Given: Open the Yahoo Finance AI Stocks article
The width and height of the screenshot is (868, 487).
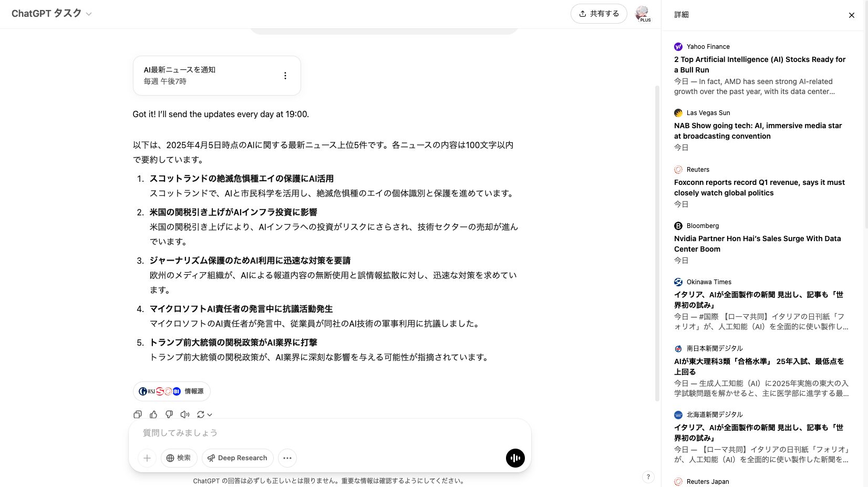Looking at the screenshot, I should pyautogui.click(x=761, y=69).
